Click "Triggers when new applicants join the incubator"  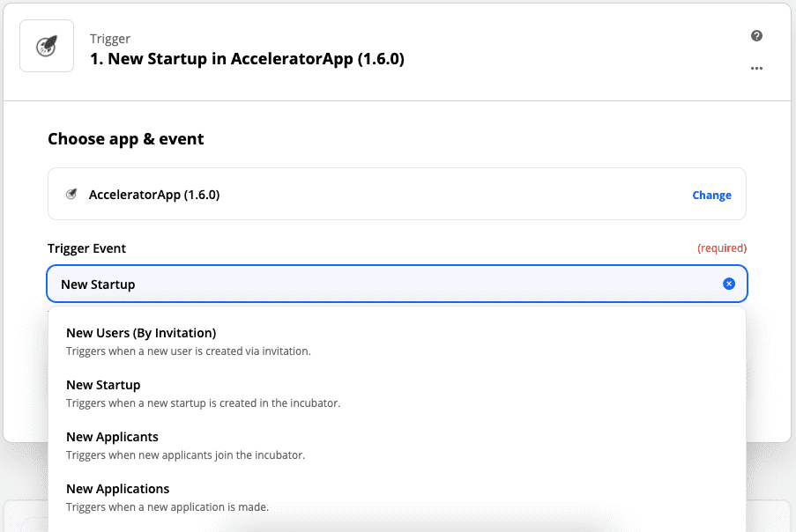pos(185,455)
